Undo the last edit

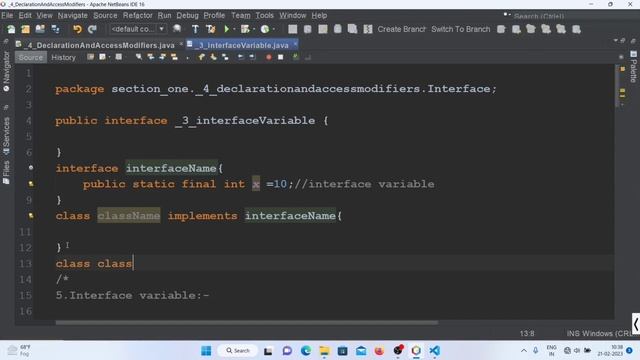[77, 29]
